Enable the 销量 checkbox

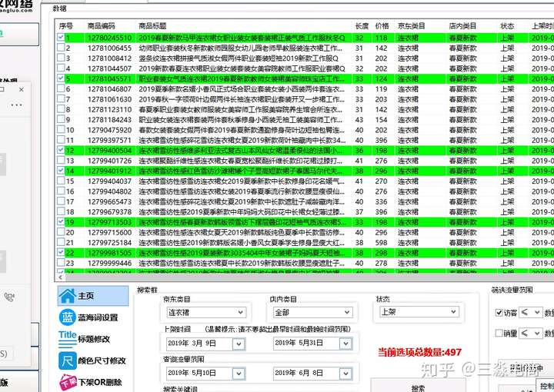pos(499,333)
